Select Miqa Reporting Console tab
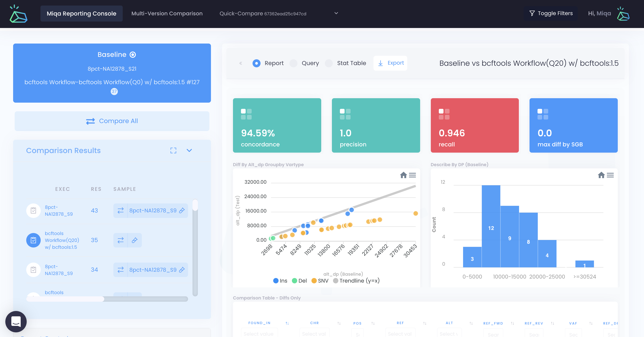Image resolution: width=644 pixels, height=337 pixels. (x=81, y=13)
